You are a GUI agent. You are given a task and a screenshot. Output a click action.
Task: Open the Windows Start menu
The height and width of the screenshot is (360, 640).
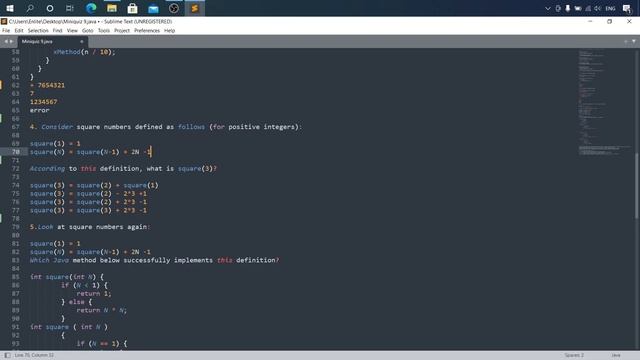pos(10,8)
